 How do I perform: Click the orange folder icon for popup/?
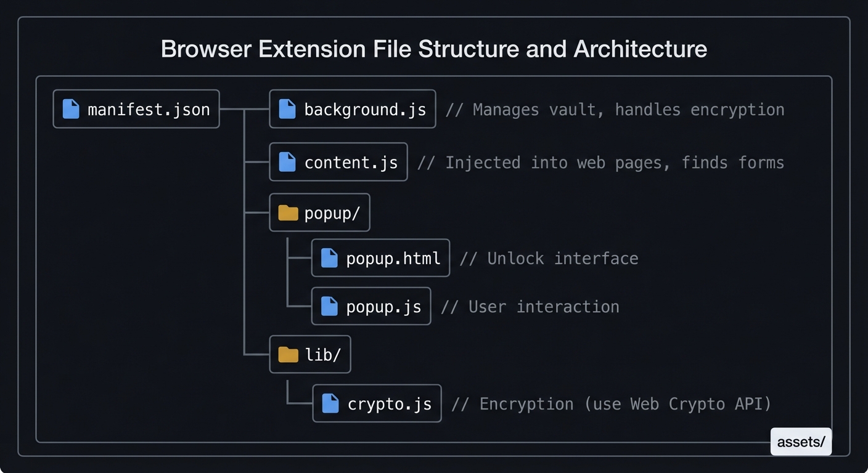click(287, 212)
